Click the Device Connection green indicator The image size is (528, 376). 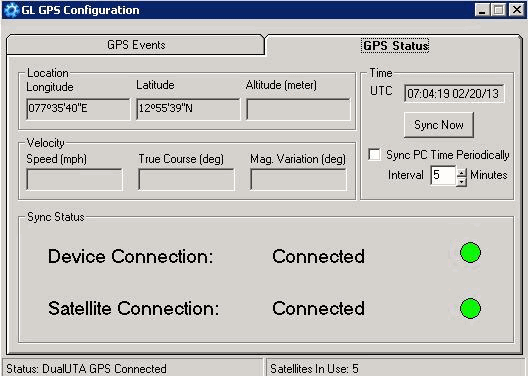(x=470, y=252)
